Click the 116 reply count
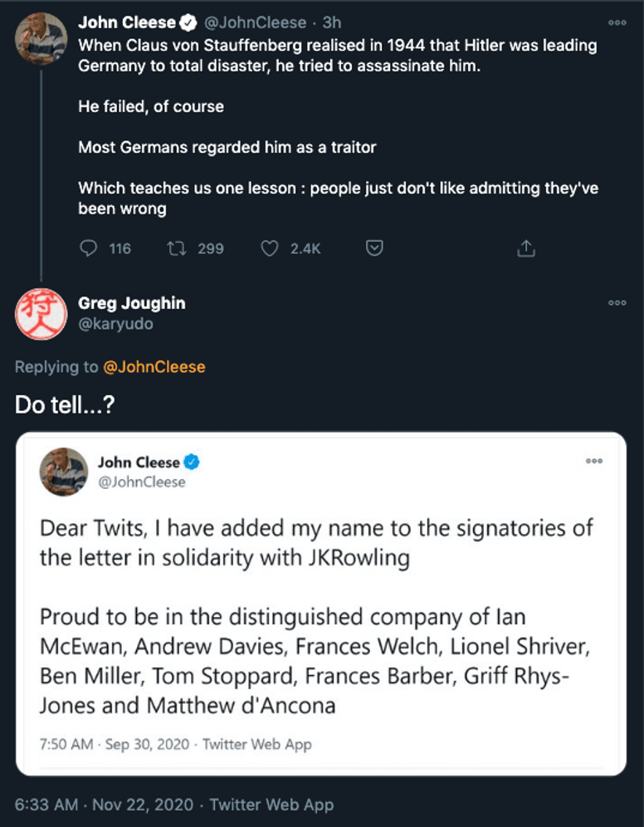 121,248
